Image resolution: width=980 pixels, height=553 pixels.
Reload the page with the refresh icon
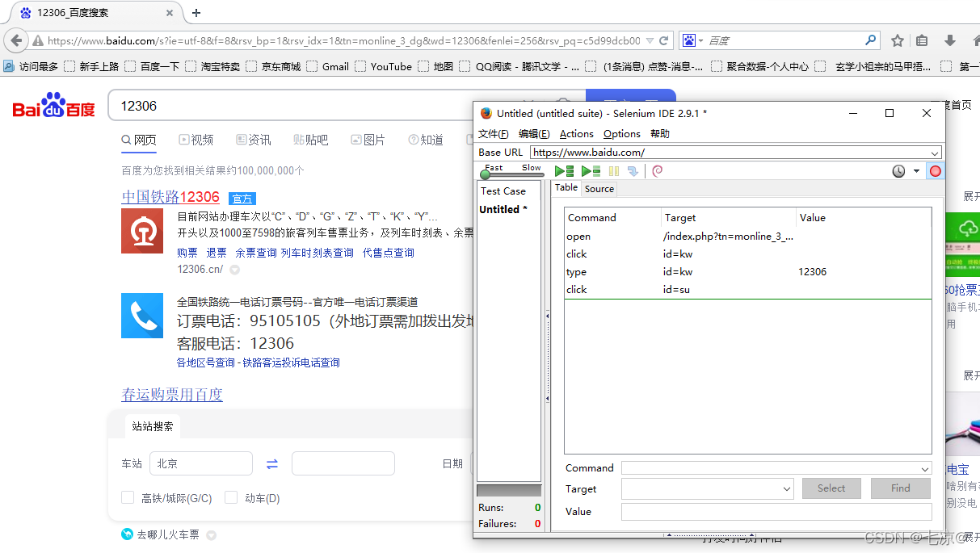click(664, 40)
